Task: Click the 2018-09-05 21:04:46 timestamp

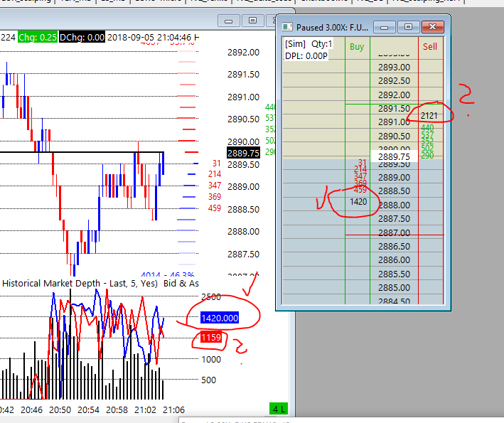Action: pyautogui.click(x=149, y=37)
